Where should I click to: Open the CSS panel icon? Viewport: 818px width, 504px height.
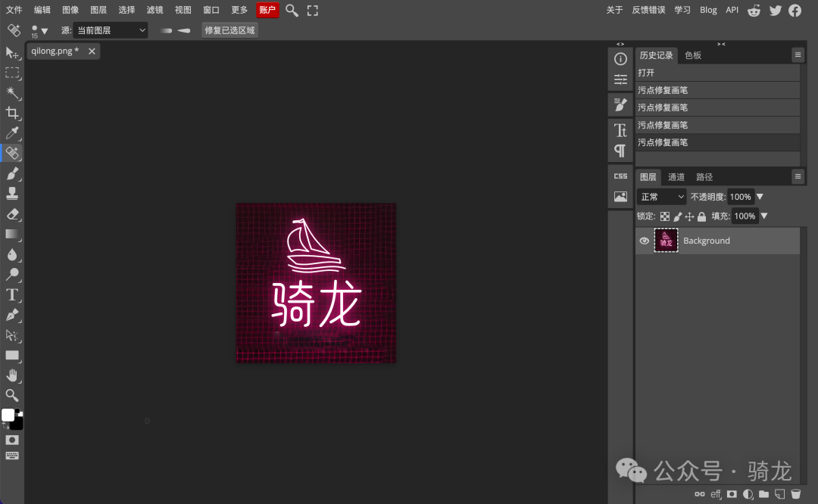pyautogui.click(x=620, y=176)
